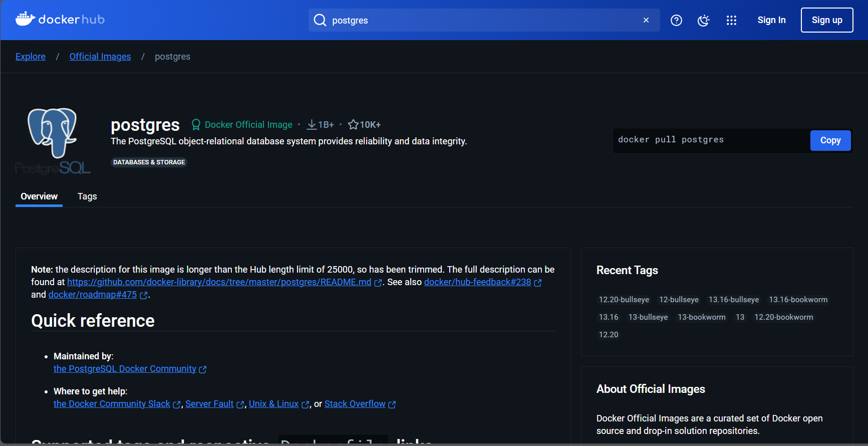This screenshot has width=868, height=446.
Task: Click the Recent Tags heading
Action: tap(627, 271)
